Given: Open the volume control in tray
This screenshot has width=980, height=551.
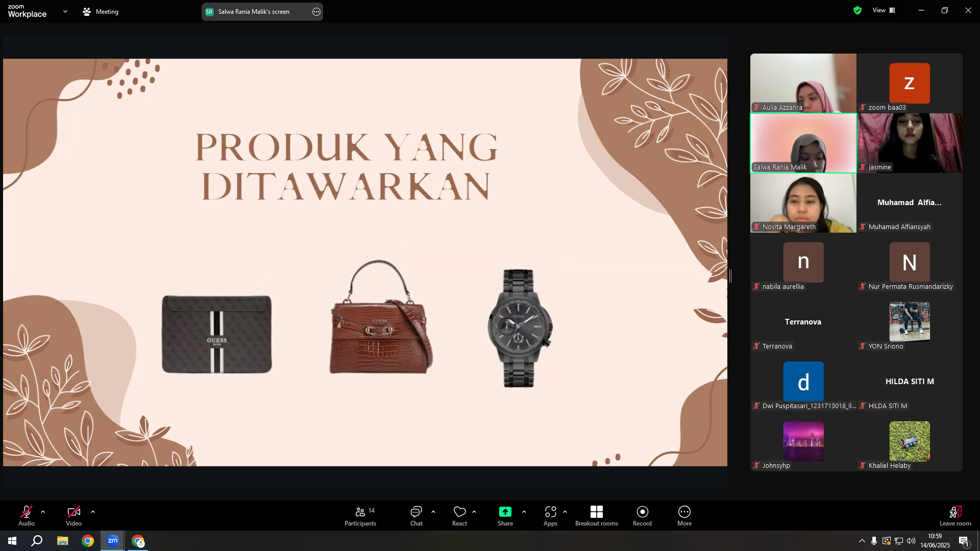Looking at the screenshot, I should click(x=911, y=541).
